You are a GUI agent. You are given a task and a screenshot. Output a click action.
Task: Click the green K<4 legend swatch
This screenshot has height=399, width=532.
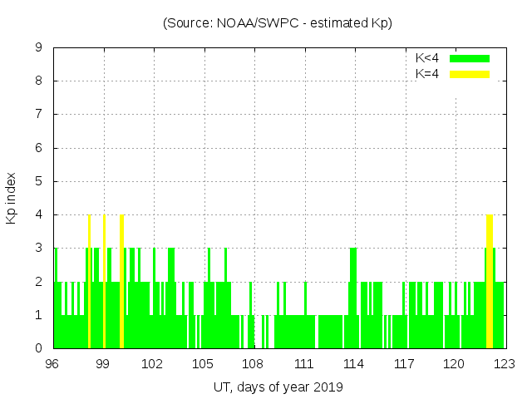(470, 58)
